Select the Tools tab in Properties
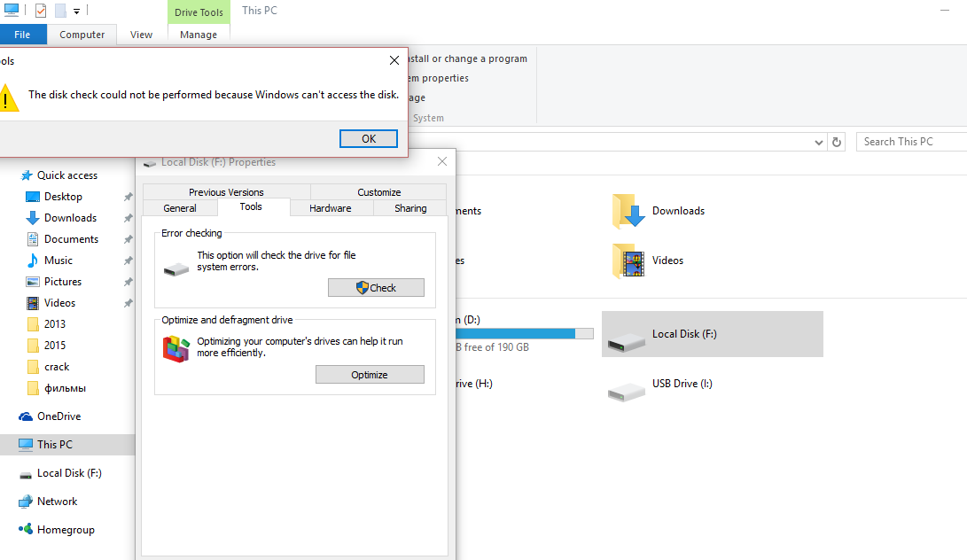This screenshot has width=967, height=560. coord(251,206)
